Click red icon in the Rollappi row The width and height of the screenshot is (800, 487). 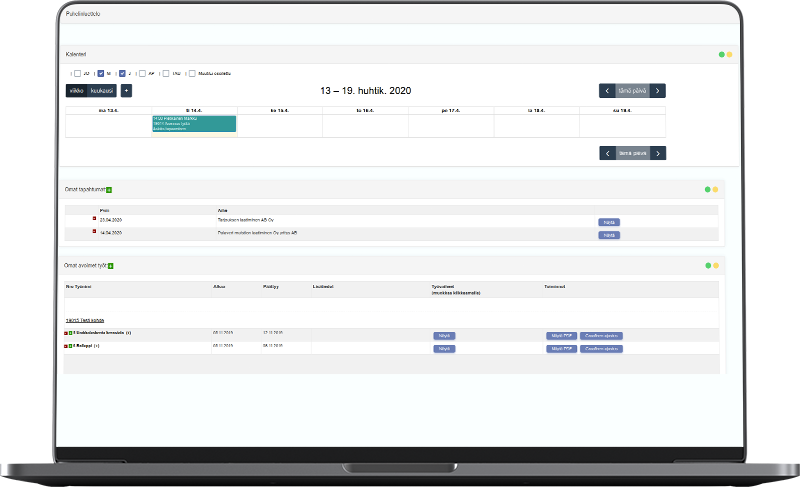point(66,346)
